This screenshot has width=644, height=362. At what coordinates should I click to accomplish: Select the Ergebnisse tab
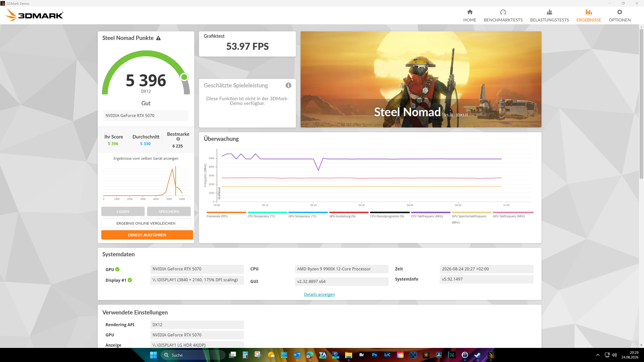pos(589,15)
